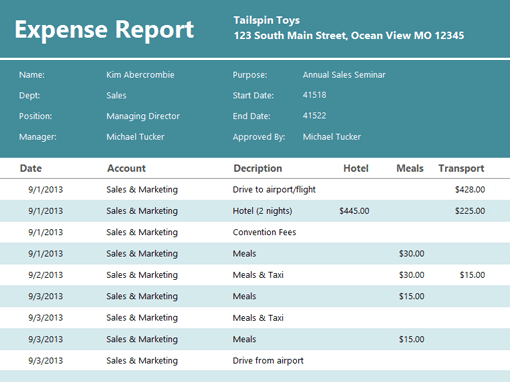Select the End Date value 41522

(x=314, y=116)
